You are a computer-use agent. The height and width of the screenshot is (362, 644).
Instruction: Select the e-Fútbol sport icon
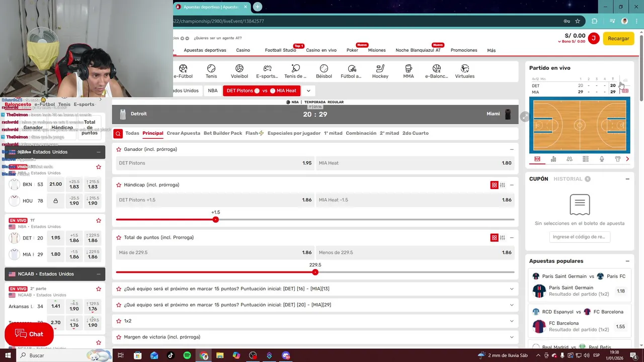[x=183, y=68]
